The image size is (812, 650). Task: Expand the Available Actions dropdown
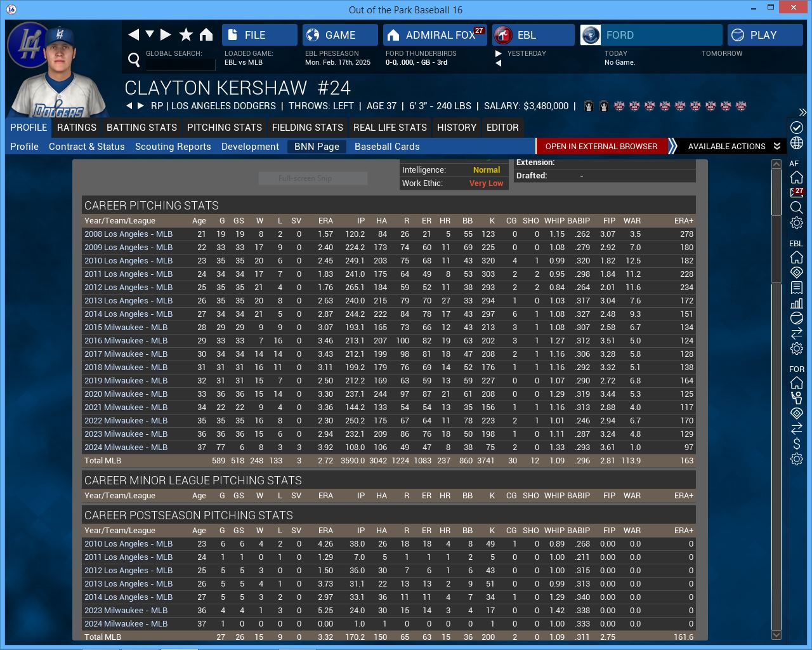point(734,146)
